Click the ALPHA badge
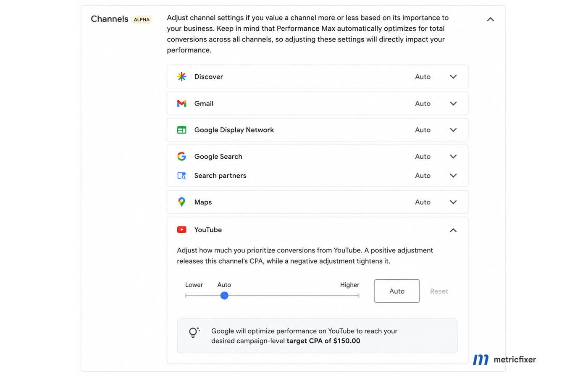 click(142, 19)
